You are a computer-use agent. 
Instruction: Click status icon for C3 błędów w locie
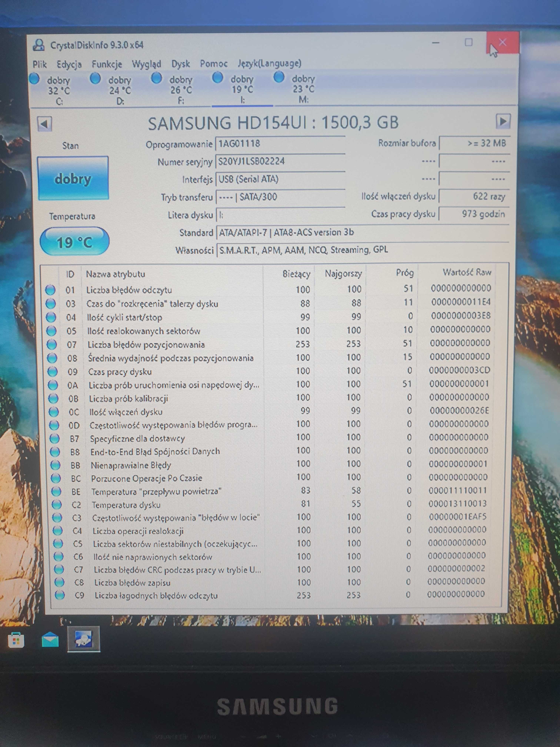coord(57,518)
